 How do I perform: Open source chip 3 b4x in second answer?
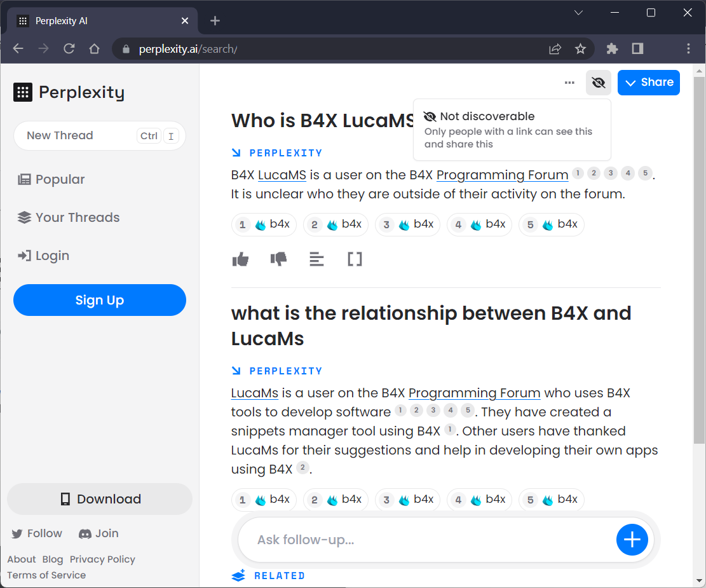(408, 500)
